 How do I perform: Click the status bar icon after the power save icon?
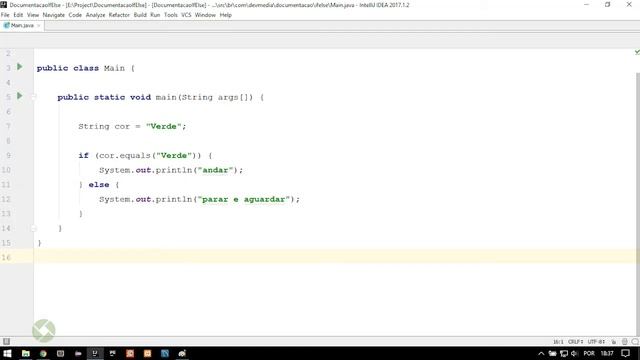[635, 342]
